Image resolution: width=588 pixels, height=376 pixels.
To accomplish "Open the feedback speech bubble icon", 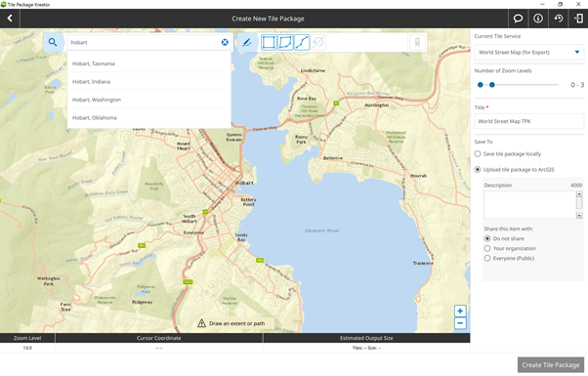I will [518, 19].
